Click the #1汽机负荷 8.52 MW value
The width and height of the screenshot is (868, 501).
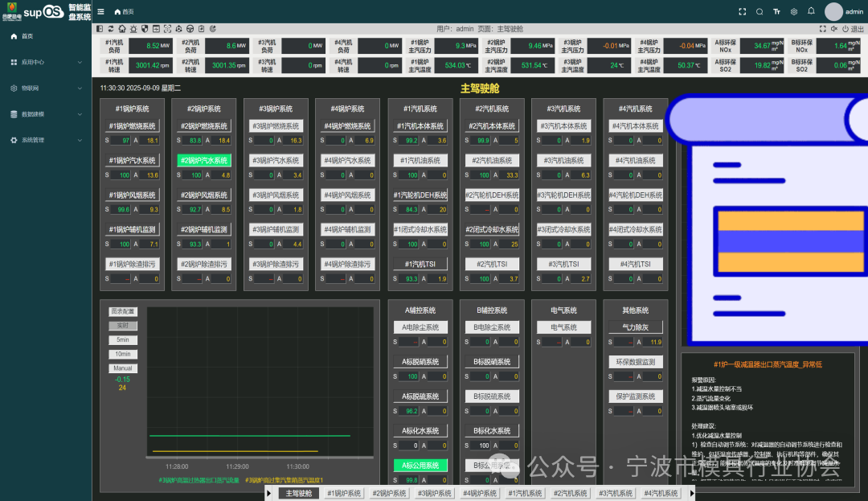(x=150, y=46)
